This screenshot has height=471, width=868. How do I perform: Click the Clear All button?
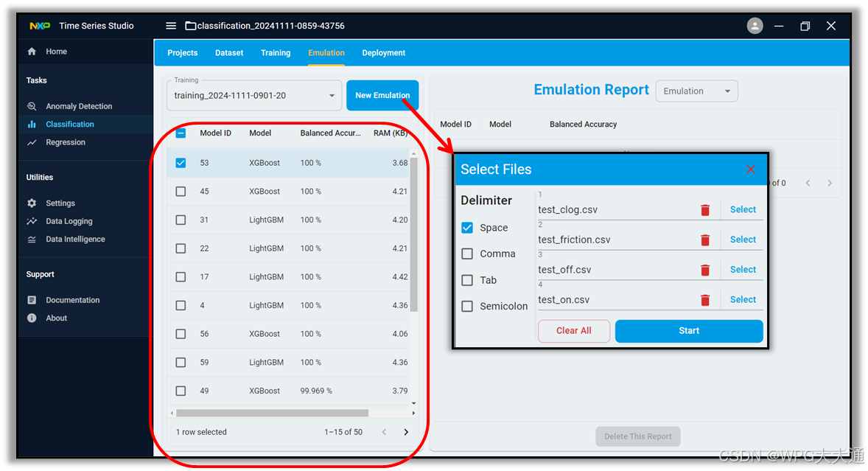(x=573, y=331)
